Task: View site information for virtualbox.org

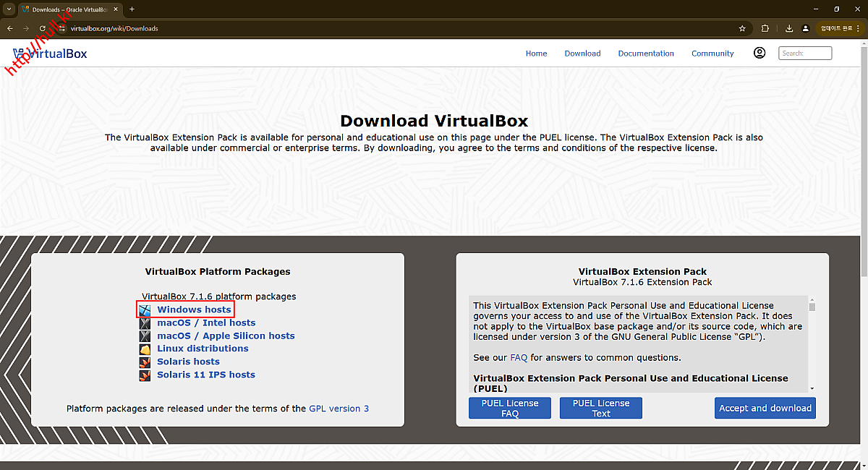Action: [x=62, y=29]
